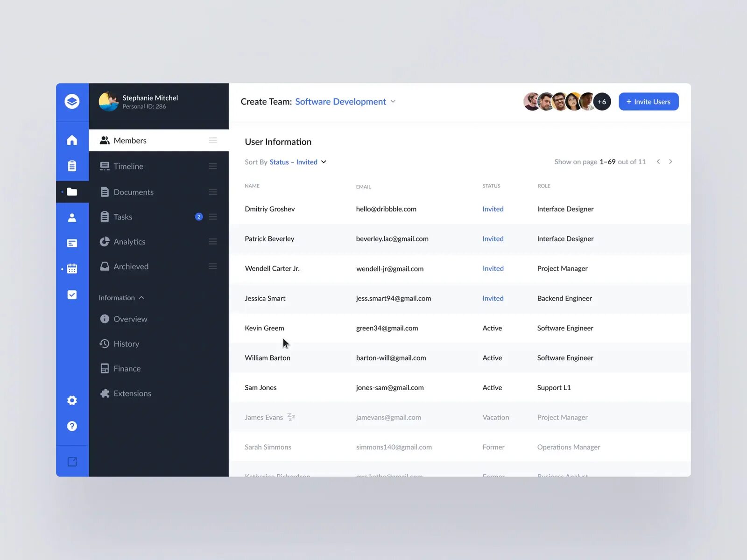Open the home icon in blue sidebar
The image size is (747, 560).
[72, 140]
